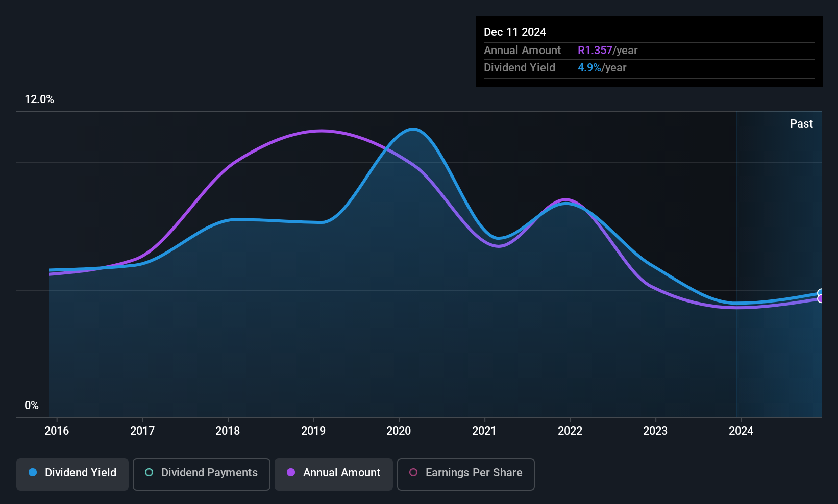Select the purple annual amount endpoint marker
Image resolution: width=838 pixels, height=504 pixels.
point(821,299)
